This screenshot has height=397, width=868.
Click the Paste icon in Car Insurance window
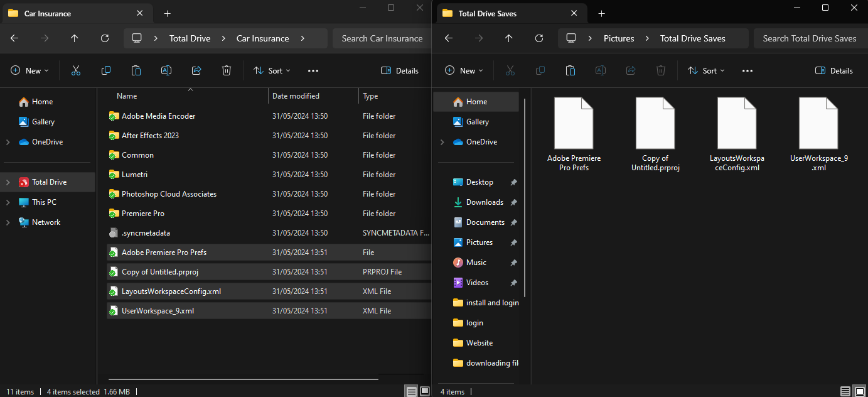tap(136, 71)
